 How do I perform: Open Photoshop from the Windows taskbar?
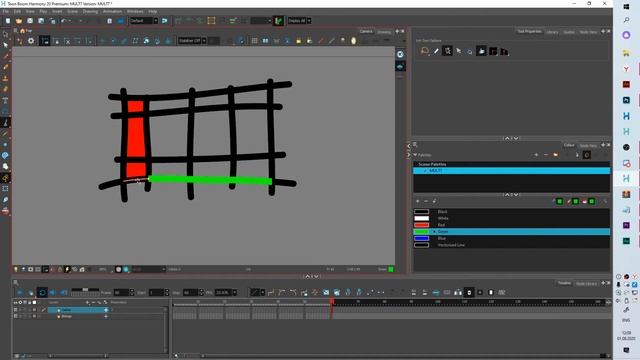627,100
